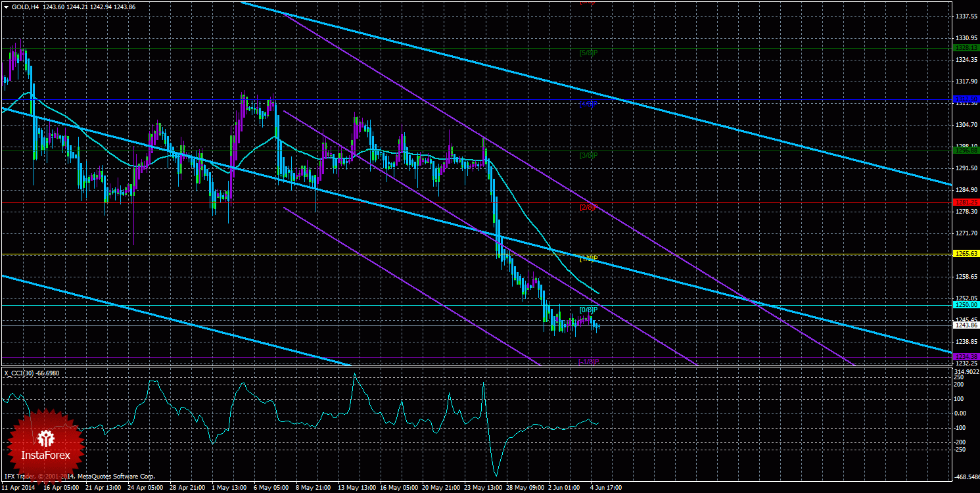The width and height of the screenshot is (980, 493).
Task: Click 200 on the CCI scale
Action: [959, 385]
